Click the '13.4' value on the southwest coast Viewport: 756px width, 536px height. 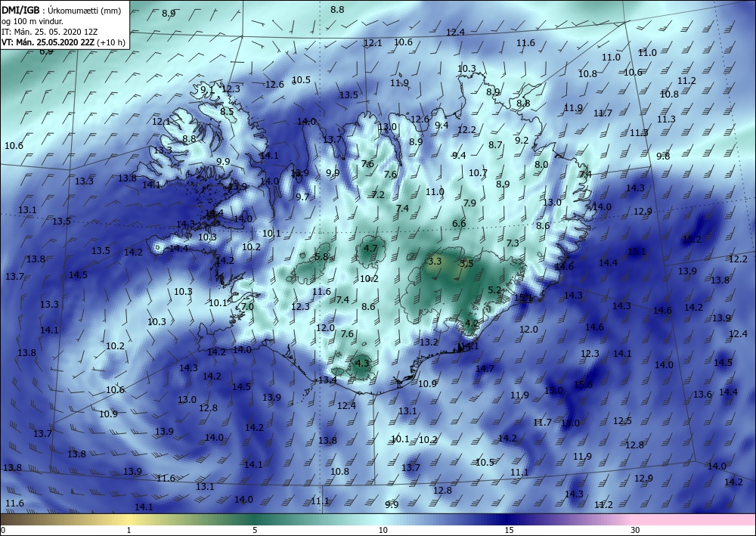[327, 380]
